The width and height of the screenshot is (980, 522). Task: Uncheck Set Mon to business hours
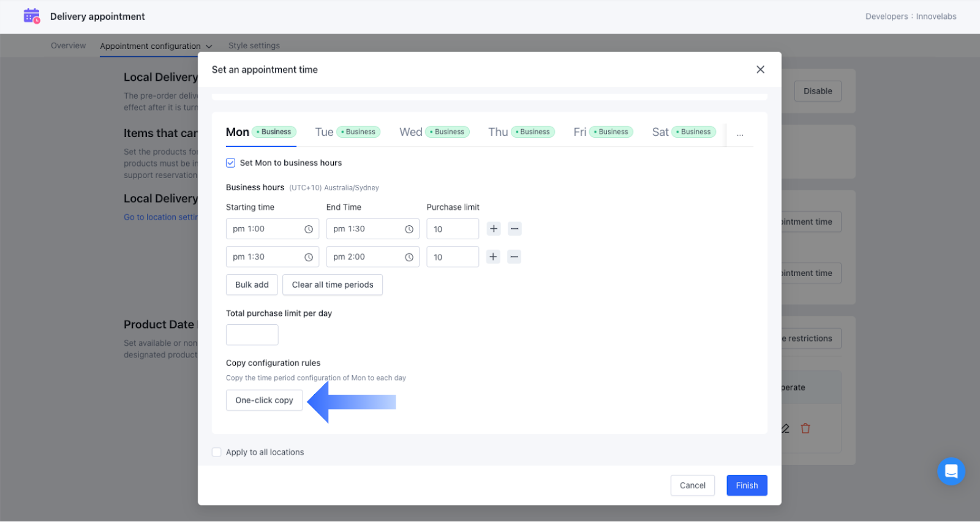[x=231, y=163]
